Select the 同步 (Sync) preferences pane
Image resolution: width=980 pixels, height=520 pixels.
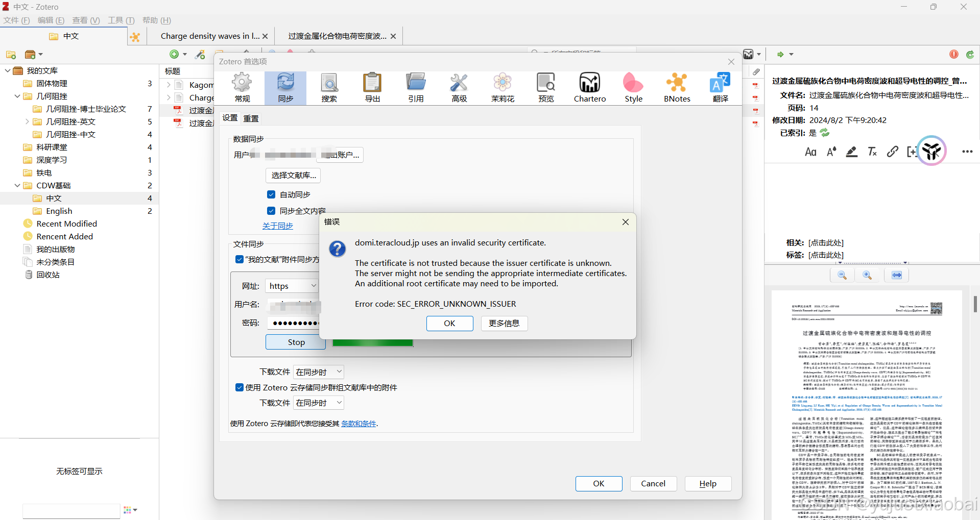[x=285, y=88]
